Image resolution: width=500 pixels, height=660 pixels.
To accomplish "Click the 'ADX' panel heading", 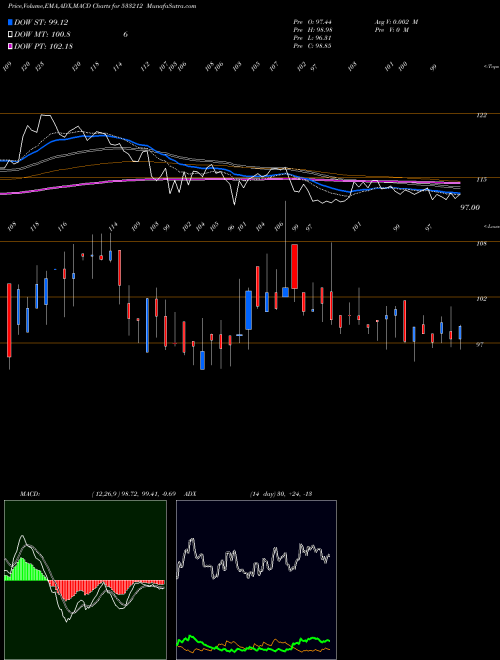I will pos(191,494).
